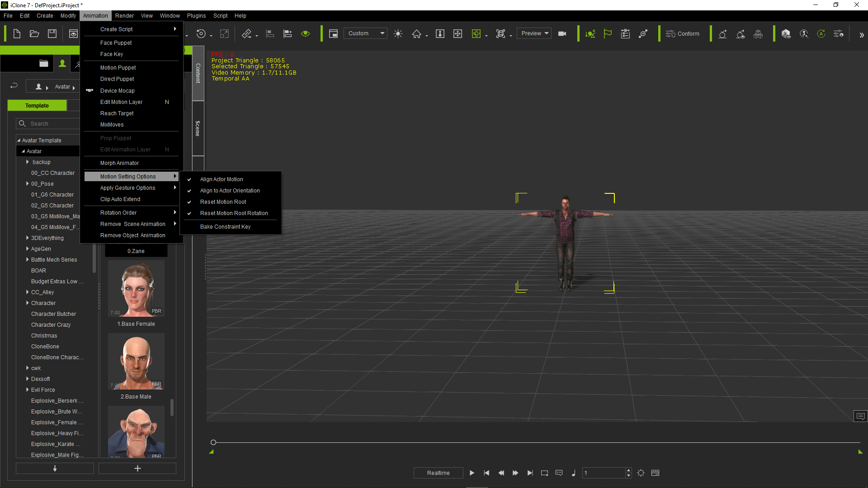Click the mini viewport layout icon
The height and width of the screenshot is (488, 868).
tap(333, 33)
